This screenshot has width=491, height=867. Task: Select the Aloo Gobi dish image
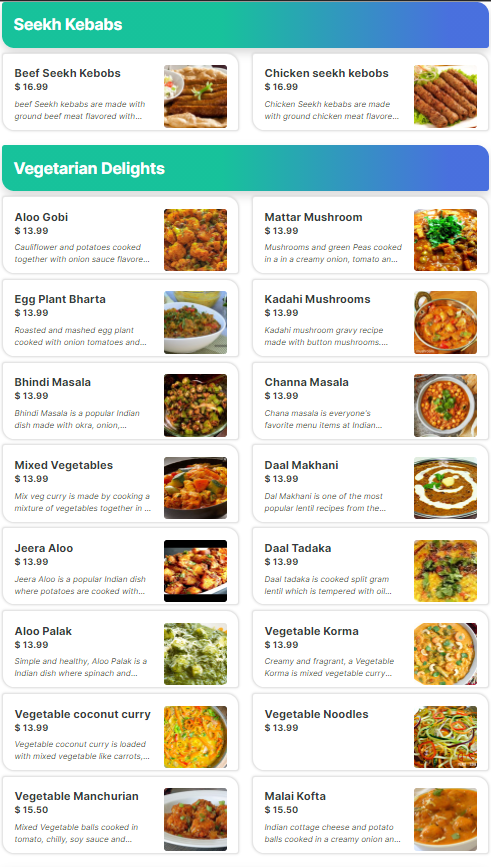click(195, 240)
